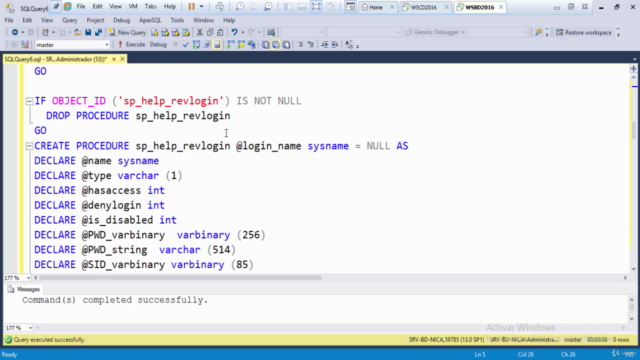Navigate backward in SSMS
Screen dimensions: 640x360
point(15,32)
